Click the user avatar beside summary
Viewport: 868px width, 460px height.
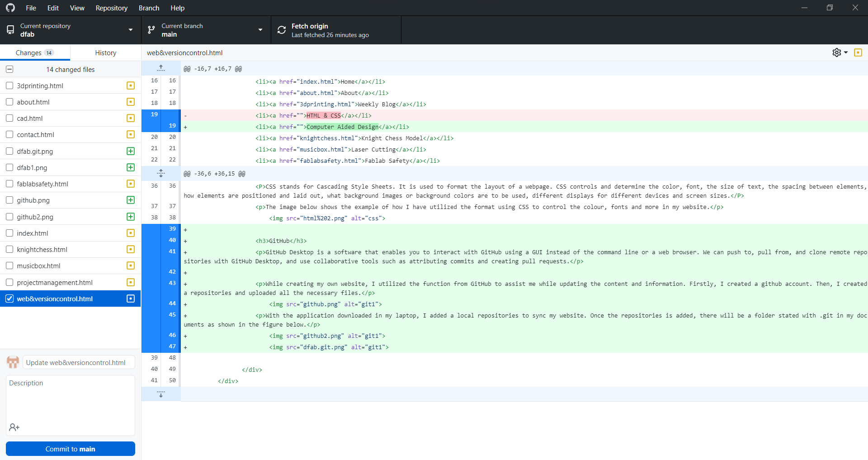pyautogui.click(x=13, y=362)
